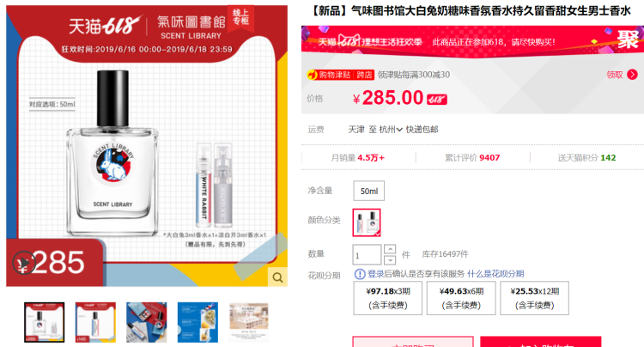Image resolution: width=644 pixels, height=347 pixels.
Task: Click the blue info icon beside 登录后确认
Action: [360, 274]
